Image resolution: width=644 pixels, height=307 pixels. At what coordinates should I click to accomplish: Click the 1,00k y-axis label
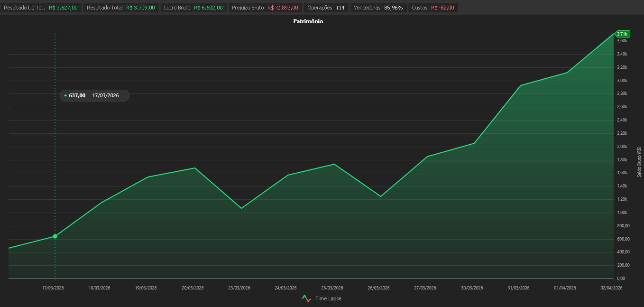pos(622,213)
